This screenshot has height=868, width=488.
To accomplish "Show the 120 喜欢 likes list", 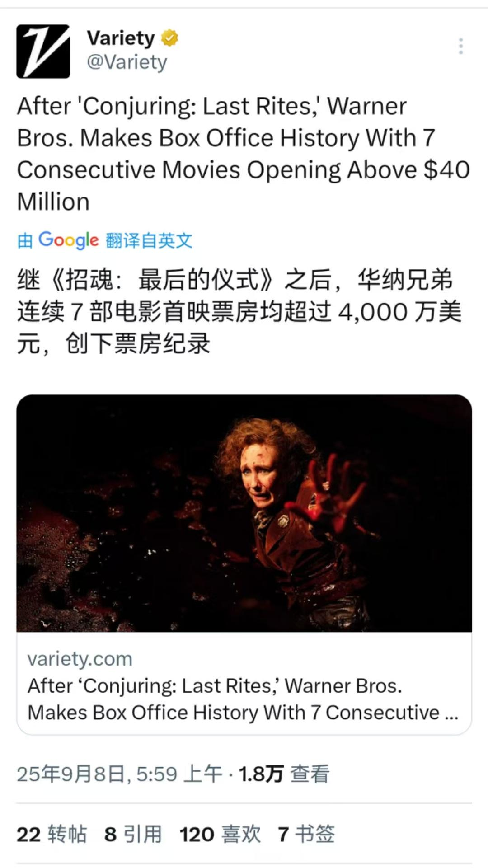I will click(x=220, y=834).
